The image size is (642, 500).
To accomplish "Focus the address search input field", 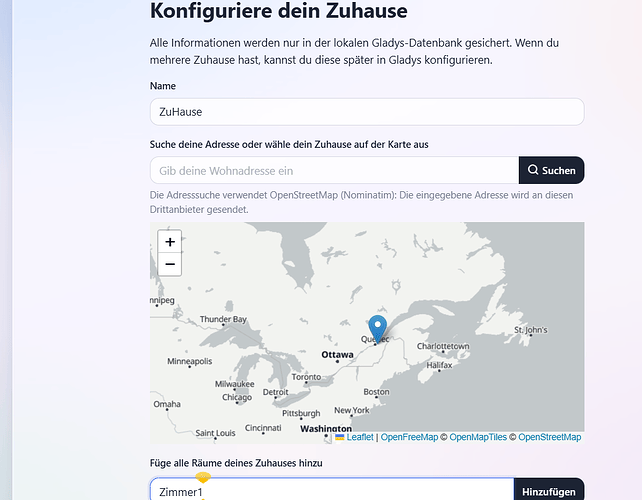I will 335,170.
